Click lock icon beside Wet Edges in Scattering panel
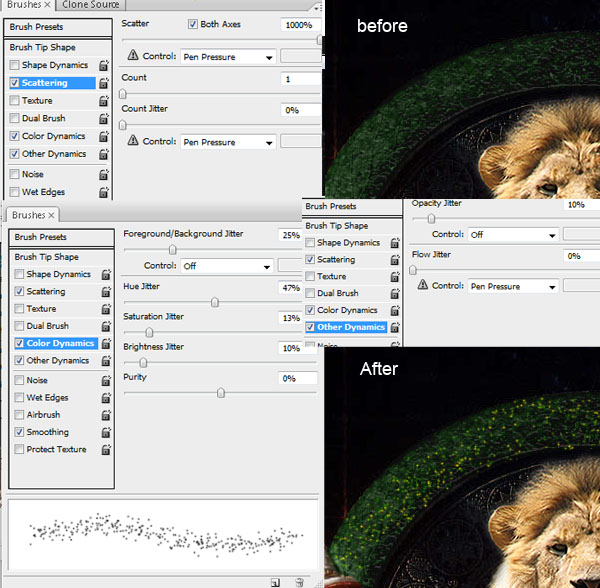 point(104,192)
